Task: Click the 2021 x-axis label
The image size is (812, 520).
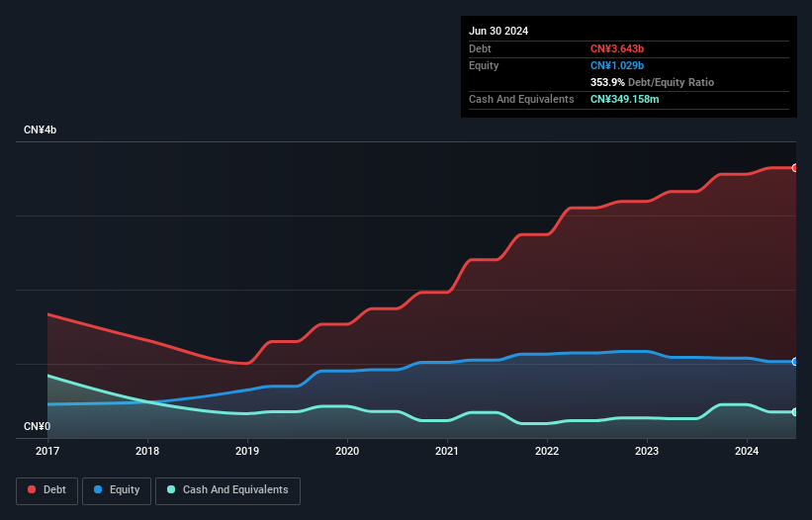Action: pyautogui.click(x=447, y=451)
